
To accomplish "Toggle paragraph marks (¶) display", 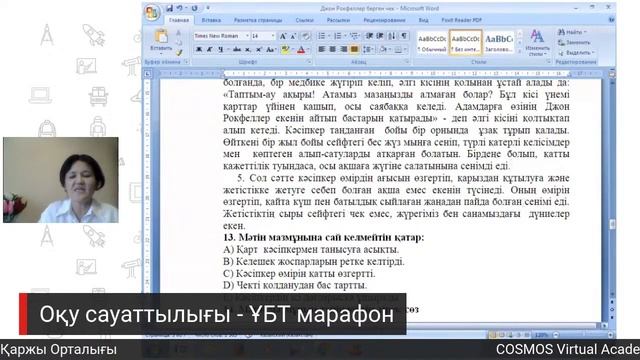I will (x=404, y=36).
